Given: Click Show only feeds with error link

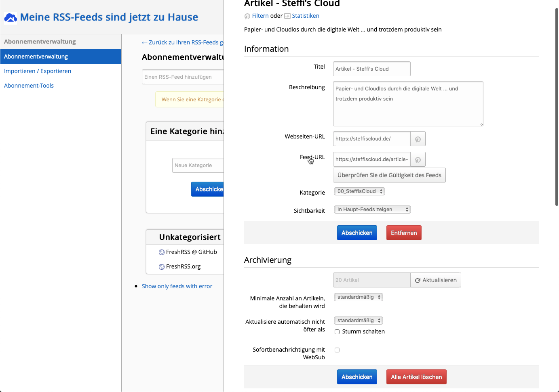Looking at the screenshot, I should 177,286.
